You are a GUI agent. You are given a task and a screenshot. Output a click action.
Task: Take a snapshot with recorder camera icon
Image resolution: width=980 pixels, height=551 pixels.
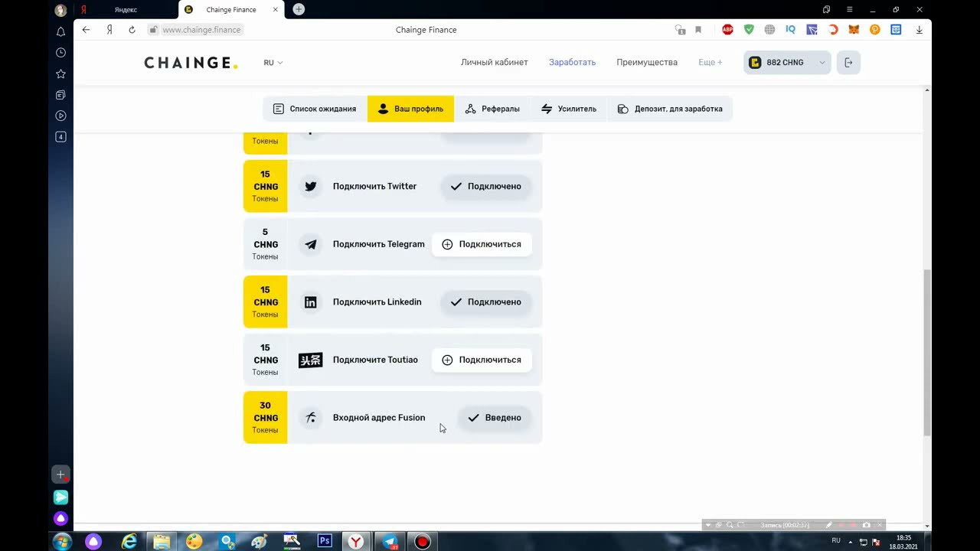click(x=867, y=525)
